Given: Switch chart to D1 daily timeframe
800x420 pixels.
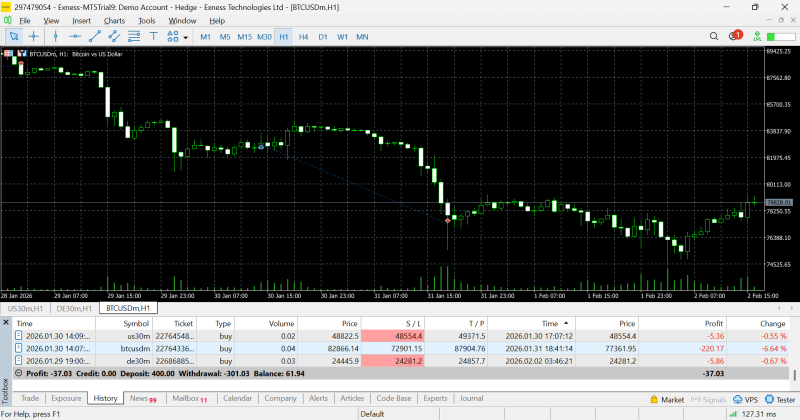Looking at the screenshot, I should (323, 37).
